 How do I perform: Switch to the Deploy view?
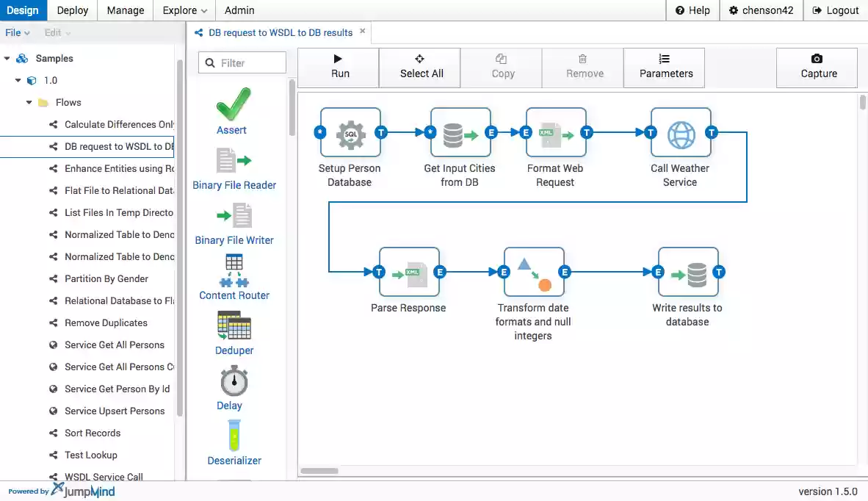pos(72,10)
